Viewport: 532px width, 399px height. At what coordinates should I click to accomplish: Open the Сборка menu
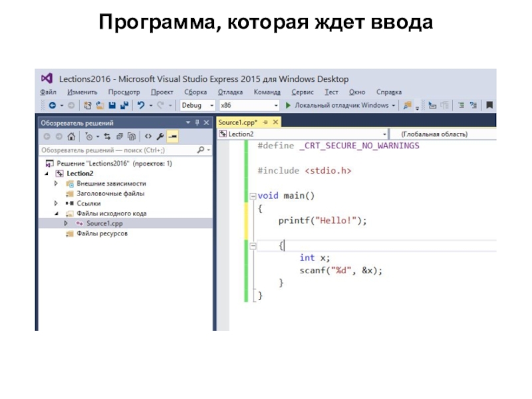pyautogui.click(x=196, y=92)
